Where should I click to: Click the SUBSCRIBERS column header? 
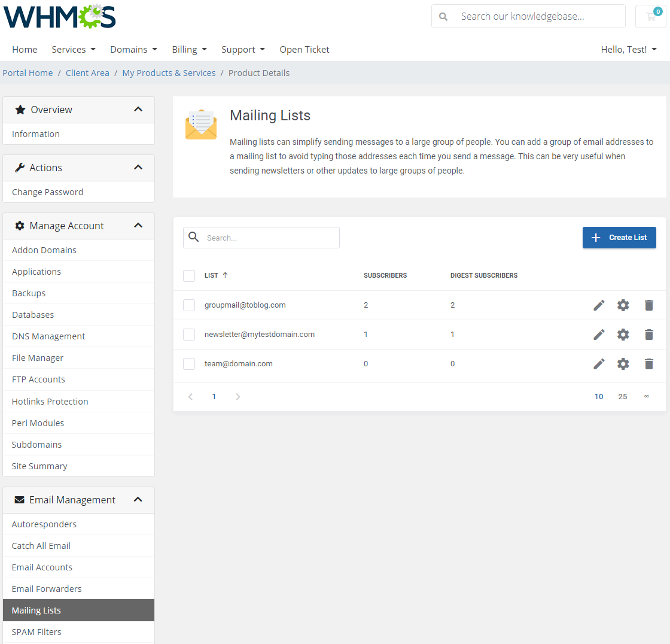coord(385,275)
